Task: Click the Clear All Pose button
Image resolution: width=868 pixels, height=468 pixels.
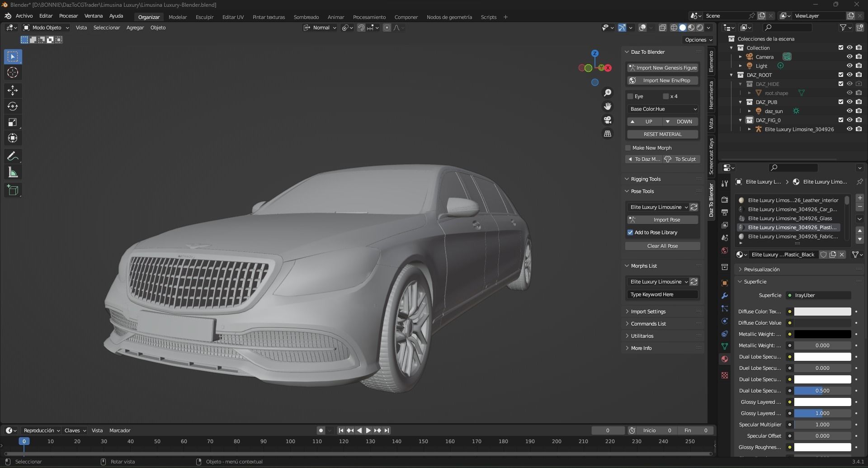Action: point(663,246)
